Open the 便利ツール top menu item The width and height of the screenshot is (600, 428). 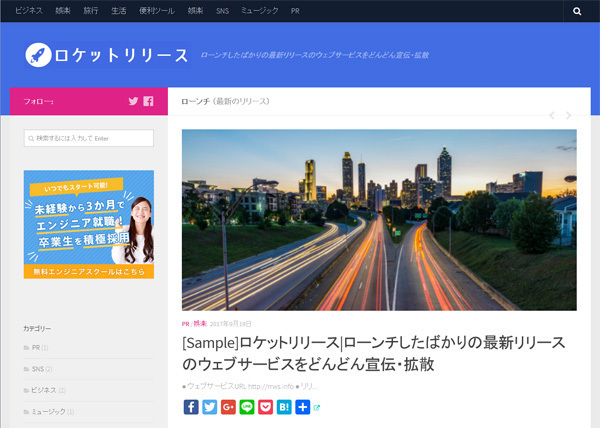(x=159, y=11)
